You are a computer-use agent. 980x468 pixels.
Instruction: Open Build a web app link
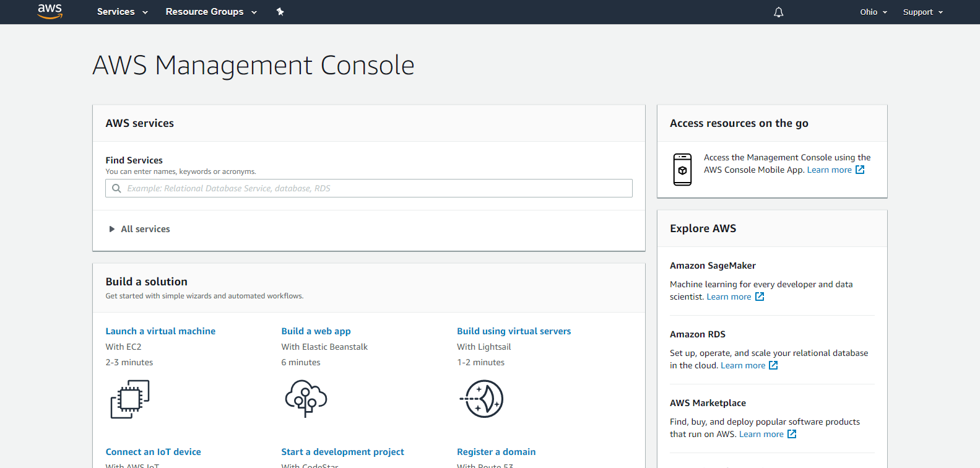point(316,331)
